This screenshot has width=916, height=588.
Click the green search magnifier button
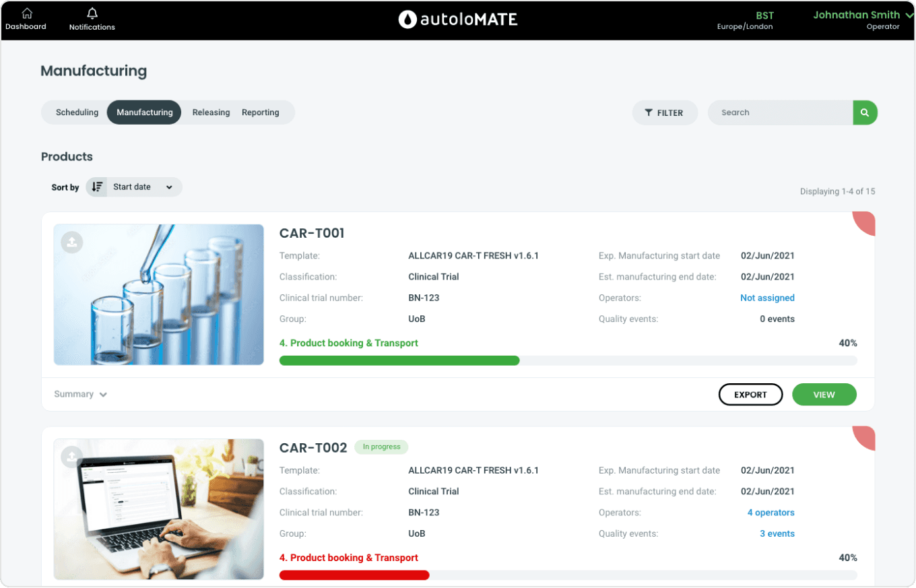coord(865,112)
